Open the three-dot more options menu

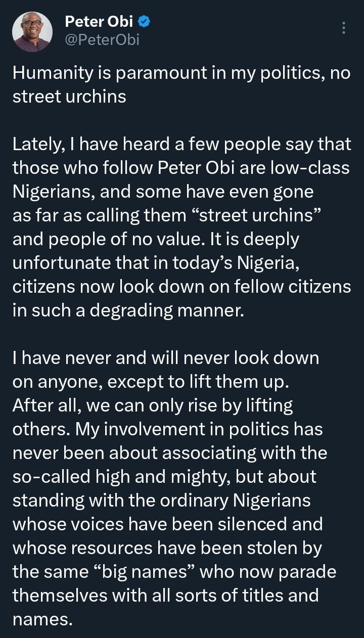(x=343, y=28)
